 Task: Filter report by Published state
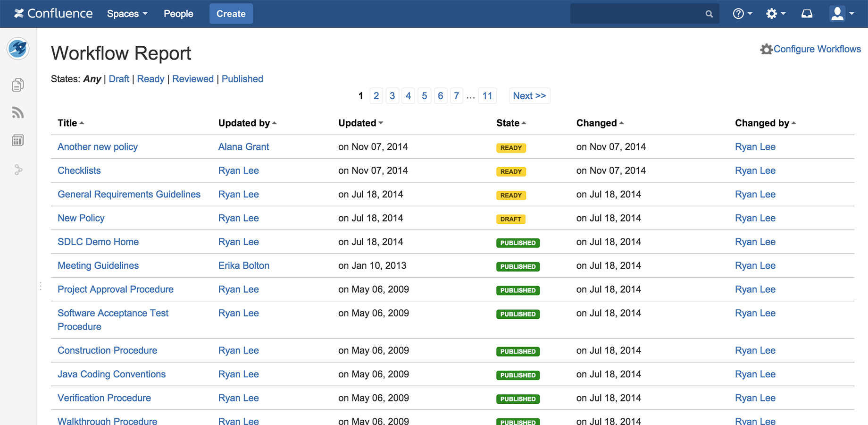pos(242,79)
